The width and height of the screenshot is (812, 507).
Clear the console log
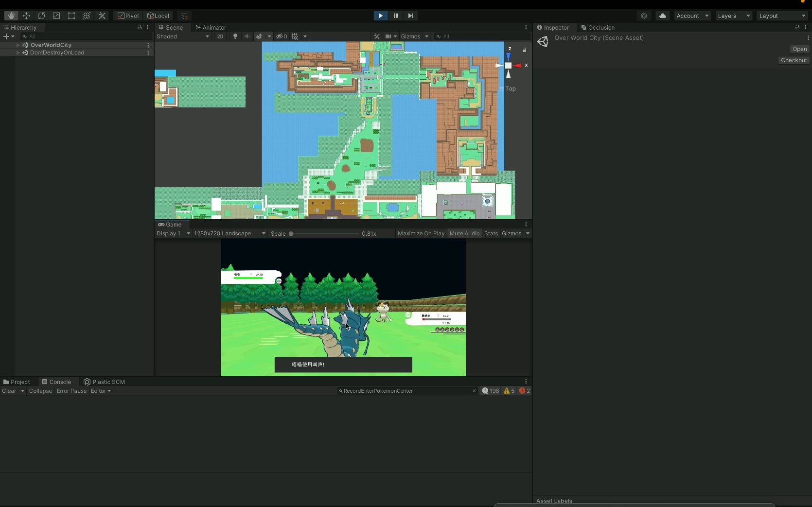(x=9, y=391)
